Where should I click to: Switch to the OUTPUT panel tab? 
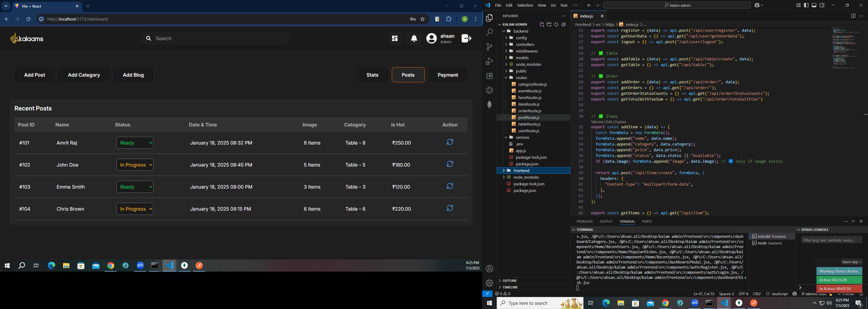606,221
